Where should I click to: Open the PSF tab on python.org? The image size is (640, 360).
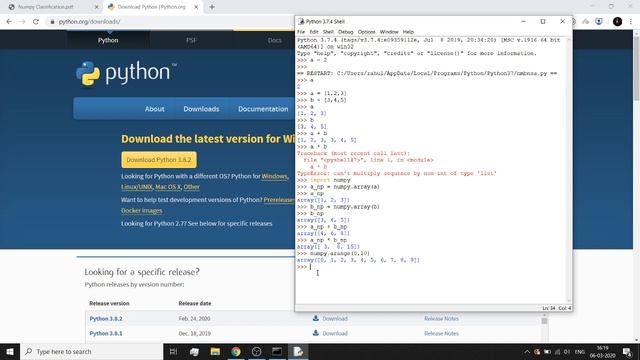(191, 40)
